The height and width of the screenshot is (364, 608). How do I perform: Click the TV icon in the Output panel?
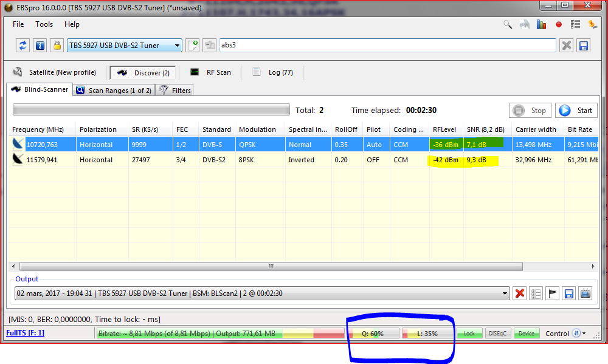pyautogui.click(x=586, y=294)
